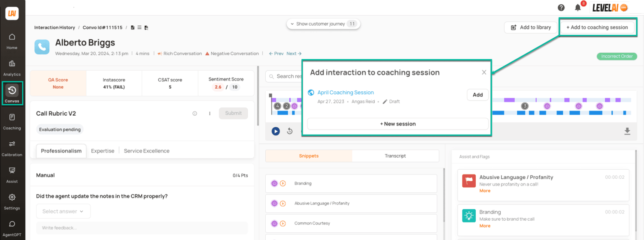Play the Abusive Language / Profanity snippet
This screenshot has width=644, height=240.
point(283,204)
